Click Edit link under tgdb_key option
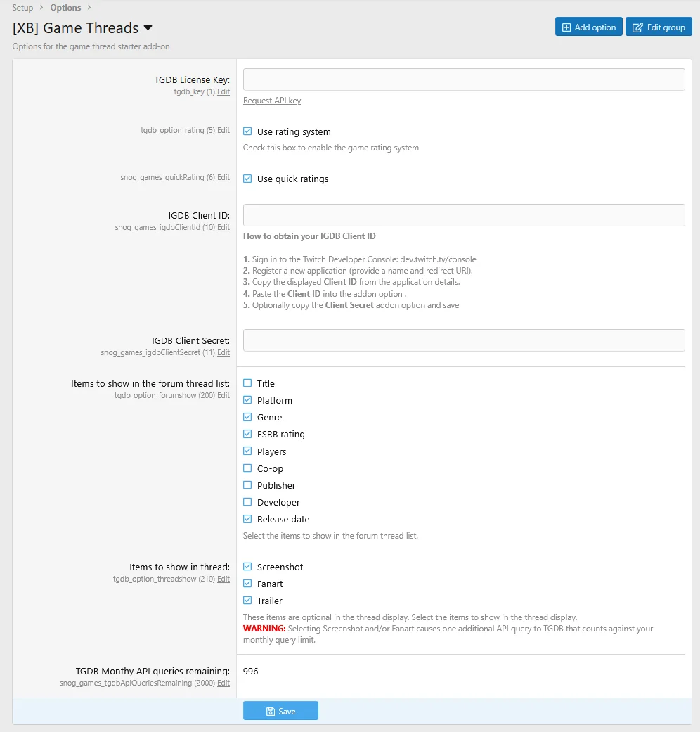 [223, 92]
